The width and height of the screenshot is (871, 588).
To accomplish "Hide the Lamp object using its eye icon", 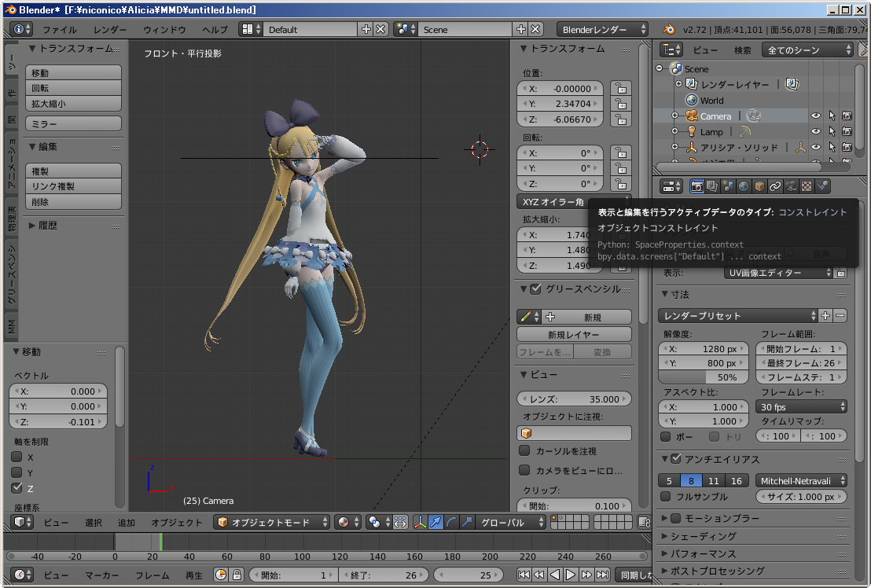I will coord(816,132).
